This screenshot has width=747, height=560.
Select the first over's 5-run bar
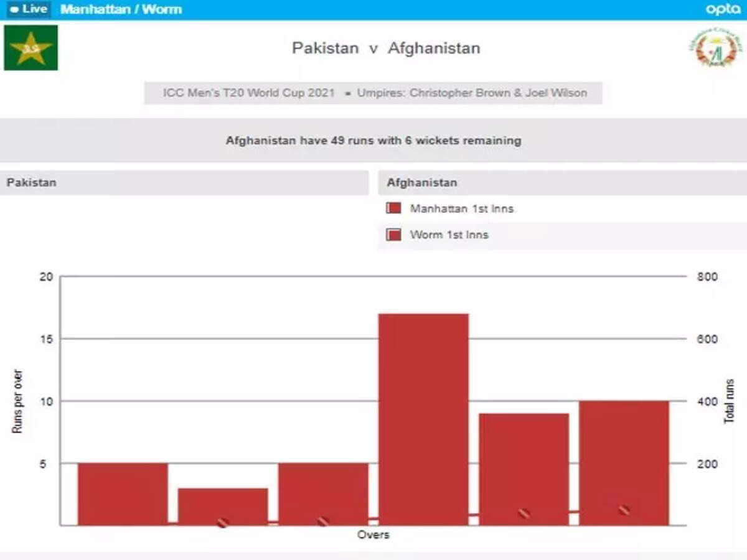pos(123,492)
